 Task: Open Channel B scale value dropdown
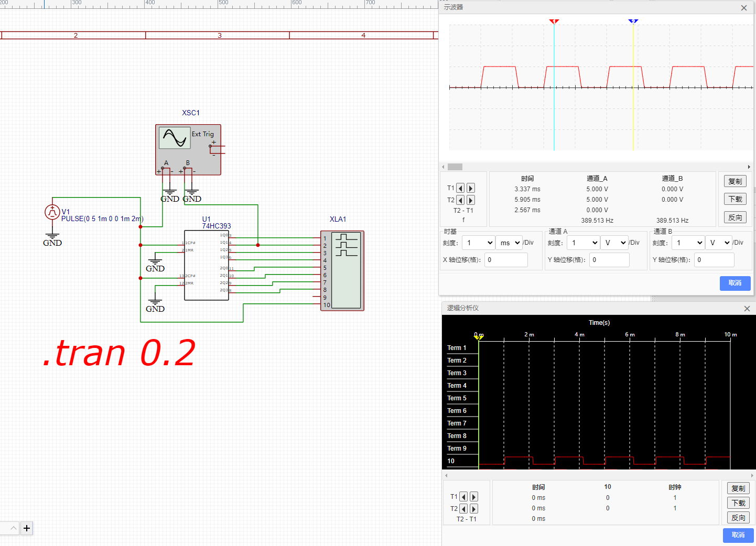point(689,243)
